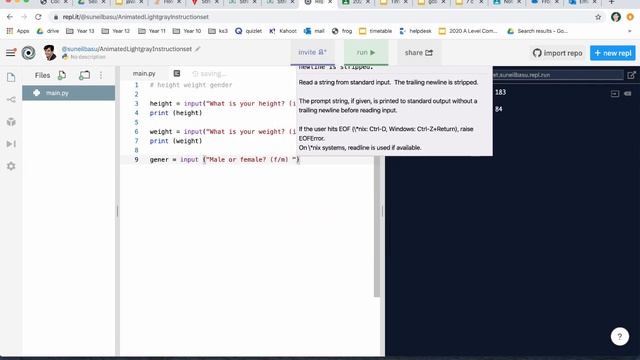Click editor layout icon beside main.py tab
This screenshot has width=640, height=360.
[x=177, y=73]
